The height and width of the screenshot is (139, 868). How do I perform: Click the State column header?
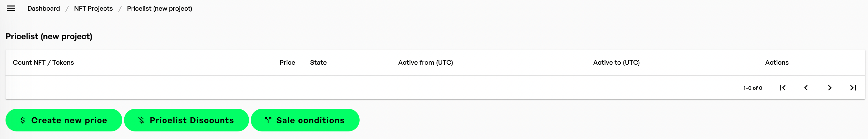[x=318, y=63]
